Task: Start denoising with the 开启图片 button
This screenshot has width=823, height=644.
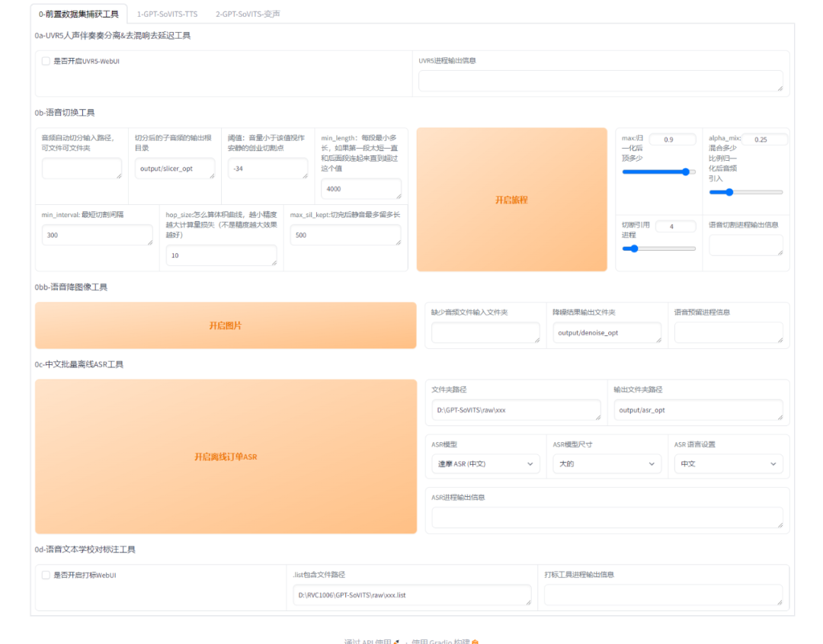Action: tap(226, 325)
